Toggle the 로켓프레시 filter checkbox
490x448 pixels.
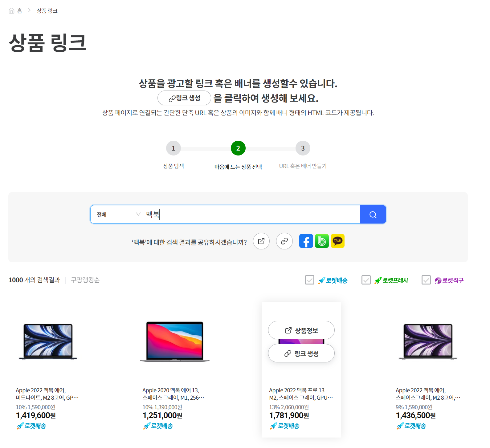(x=366, y=280)
